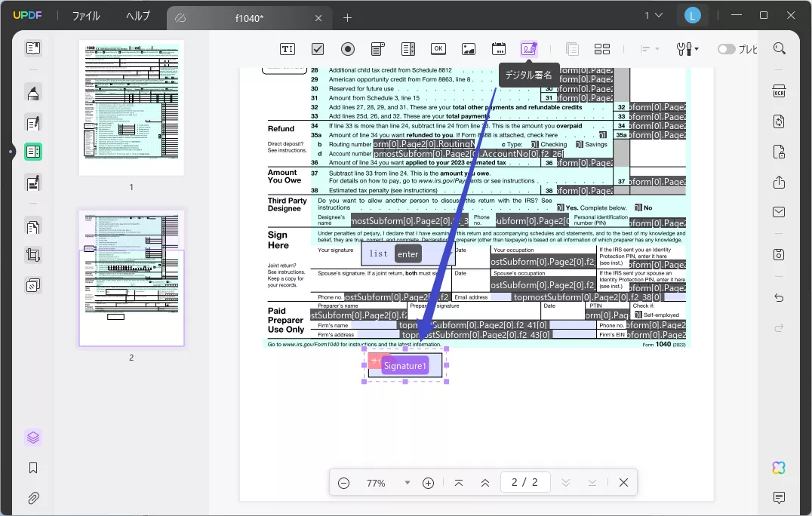Viewport: 812px width, 516px height.
Task: Select the Dropdown form field tool
Action: [378, 49]
